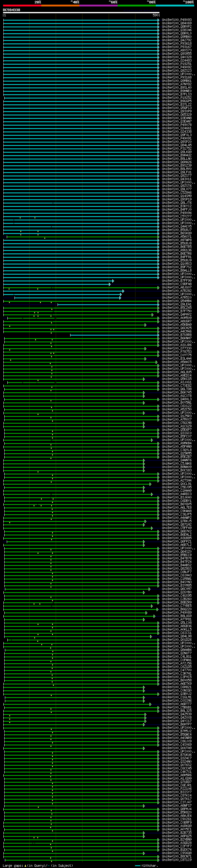The image size is (197, 868).
Task: Select hit label UniRef100_C9DFA8
Action: (x=177, y=284)
